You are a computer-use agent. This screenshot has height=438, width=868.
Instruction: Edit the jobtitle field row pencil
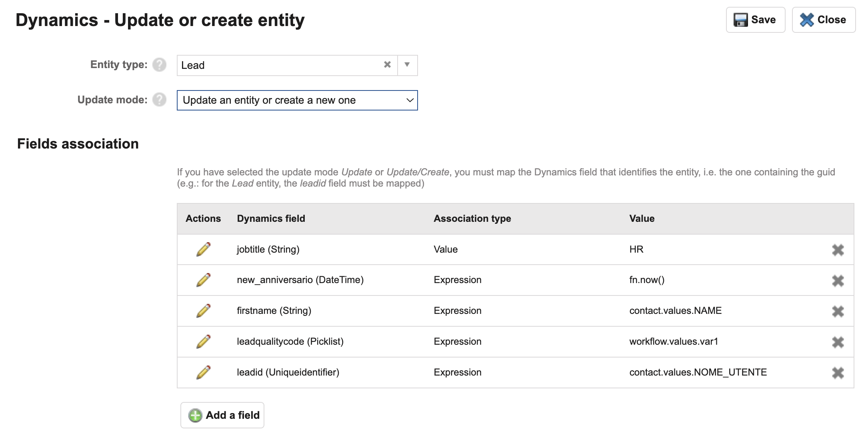[203, 249]
